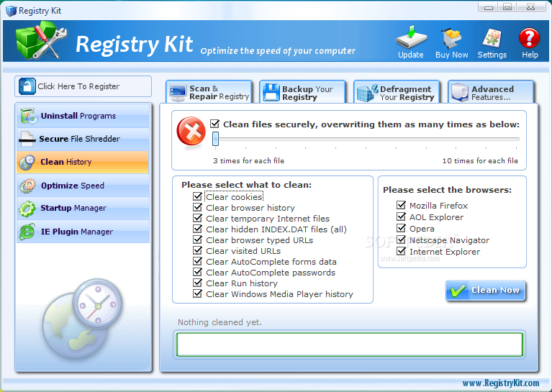Click the Registry Kit cubes logo

click(x=41, y=40)
